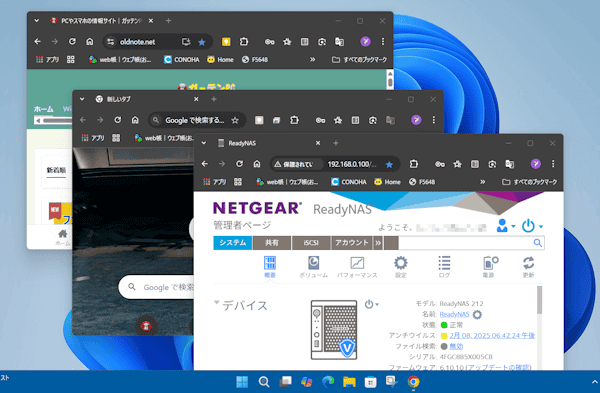Click the NAS device image thumbnail

coord(334,330)
